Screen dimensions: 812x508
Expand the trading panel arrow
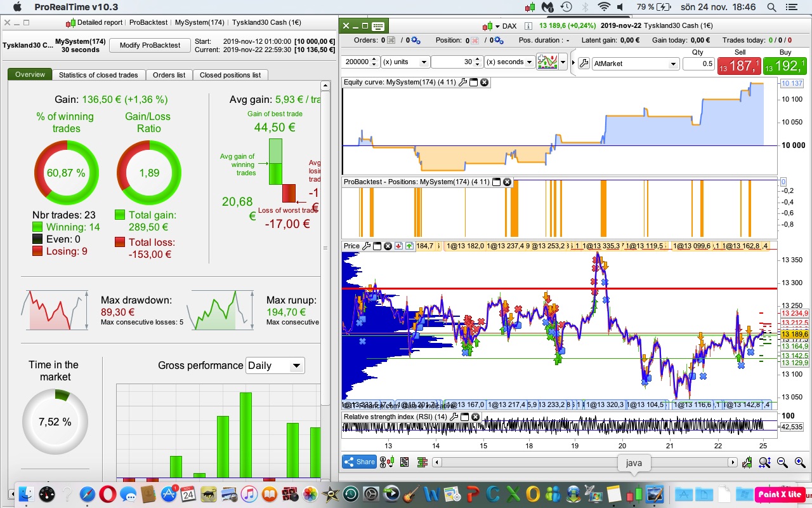tap(573, 63)
